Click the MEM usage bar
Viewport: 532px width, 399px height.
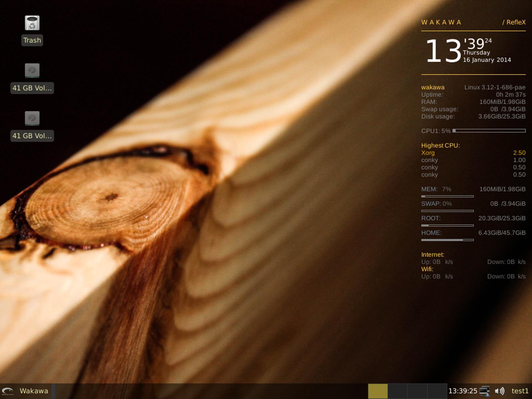point(447,197)
